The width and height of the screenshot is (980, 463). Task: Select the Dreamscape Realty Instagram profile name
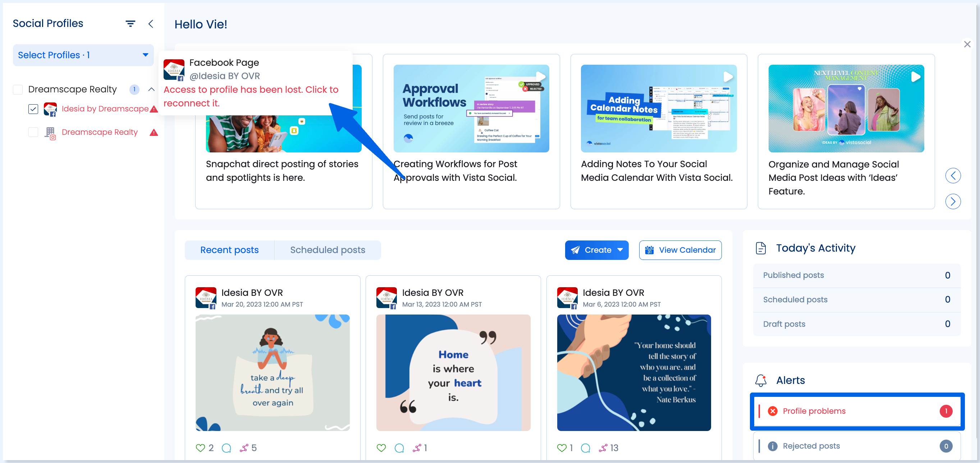pos(100,132)
